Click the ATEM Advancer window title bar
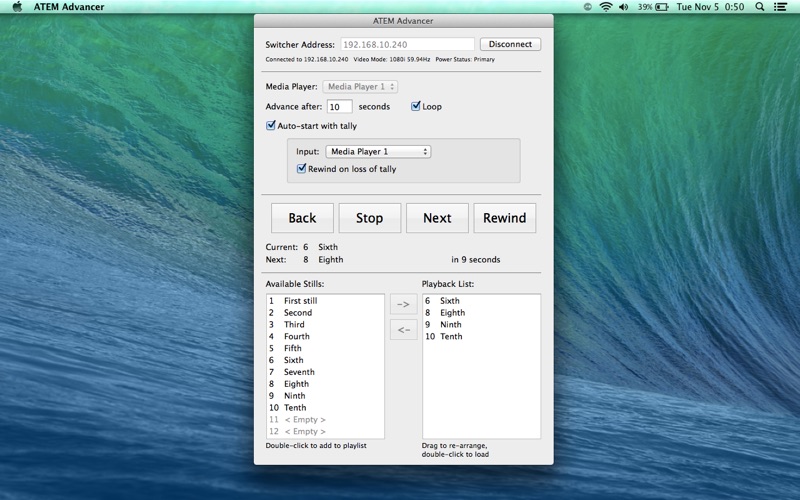This screenshot has height=500, width=800. coord(403,21)
